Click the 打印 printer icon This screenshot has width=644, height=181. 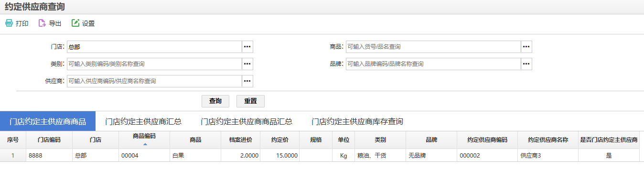[9, 23]
